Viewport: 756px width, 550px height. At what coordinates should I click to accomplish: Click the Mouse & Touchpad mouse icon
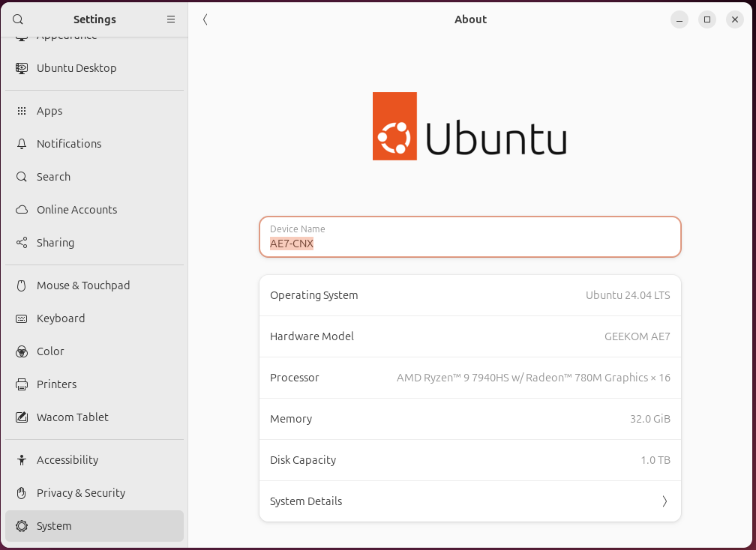(x=22, y=285)
